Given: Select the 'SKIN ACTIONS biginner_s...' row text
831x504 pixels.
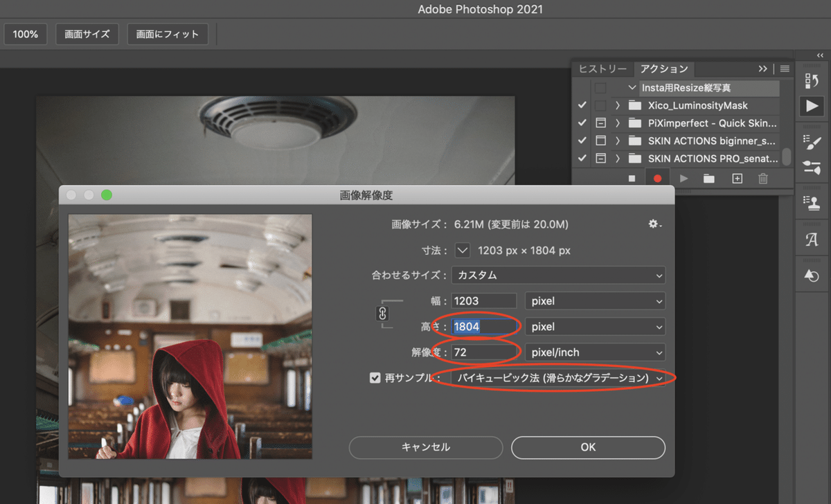Looking at the screenshot, I should (x=713, y=141).
